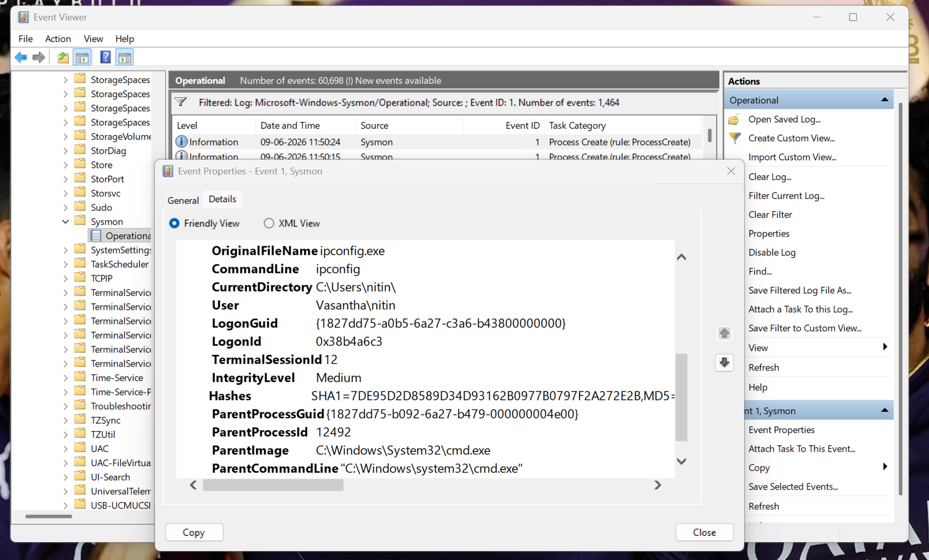The height and width of the screenshot is (560, 929).
Task: Open the Help question mark toolbar icon
Action: [x=105, y=57]
